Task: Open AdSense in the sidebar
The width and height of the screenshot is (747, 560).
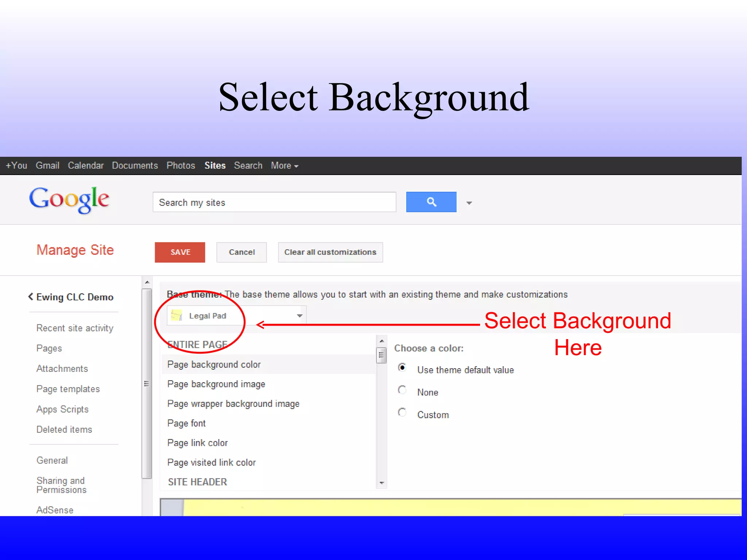Action: (x=55, y=510)
